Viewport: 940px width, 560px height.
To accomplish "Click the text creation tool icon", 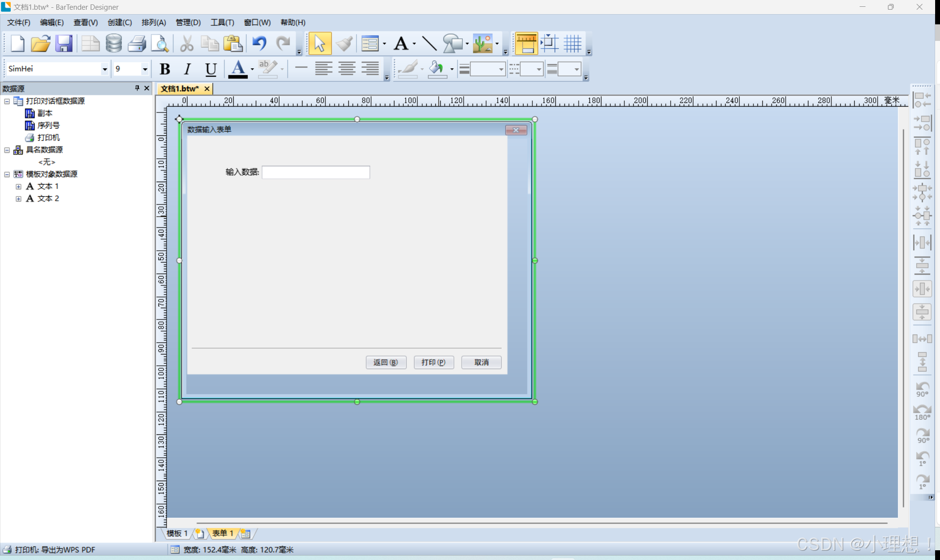I will (401, 43).
